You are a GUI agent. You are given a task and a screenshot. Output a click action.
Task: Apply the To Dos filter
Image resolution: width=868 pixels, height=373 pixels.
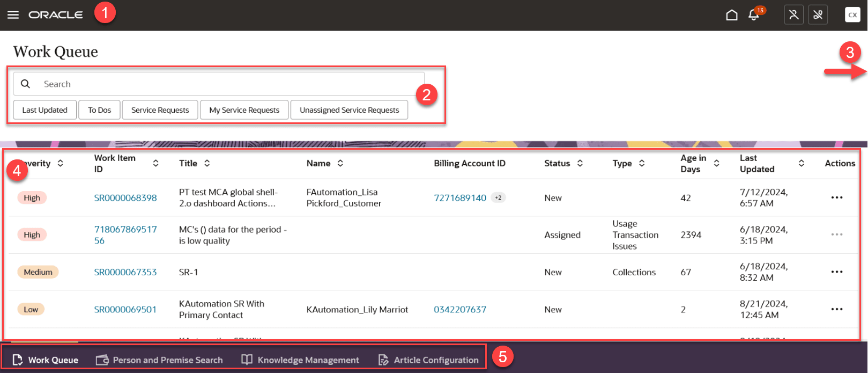pos(100,110)
